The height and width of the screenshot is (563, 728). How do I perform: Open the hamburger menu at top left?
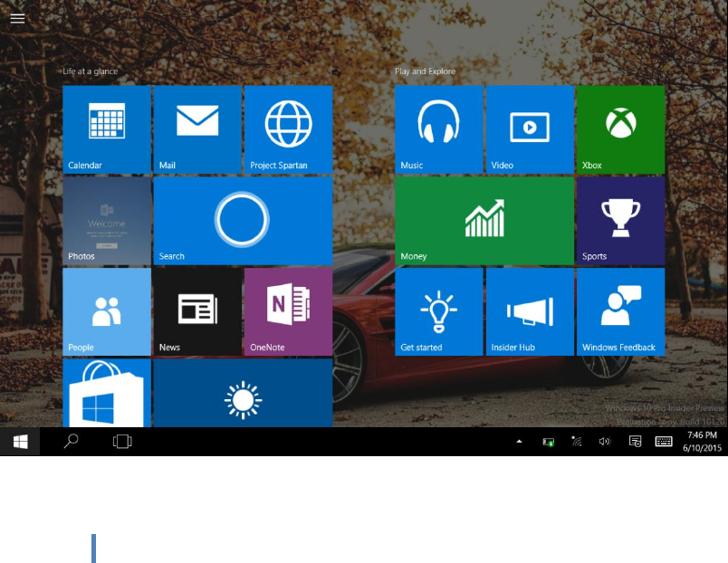[17, 18]
